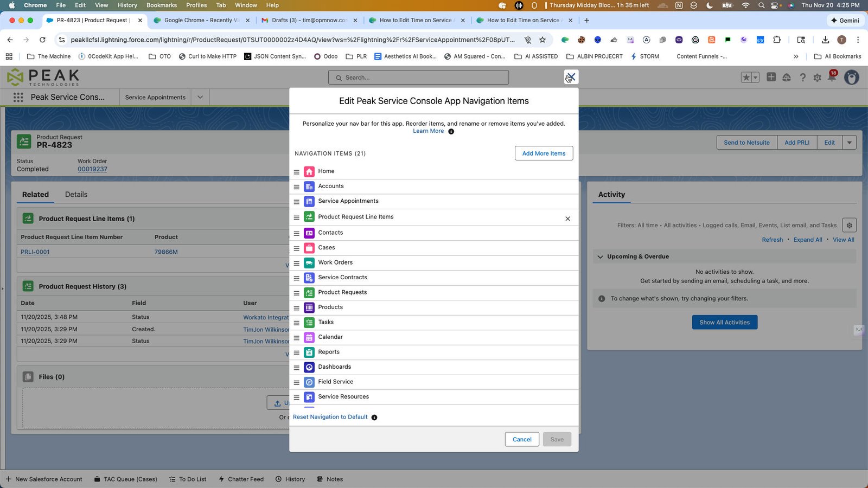Click Reset Navigation to Default link
The width and height of the screenshot is (868, 488).
pos(330,417)
